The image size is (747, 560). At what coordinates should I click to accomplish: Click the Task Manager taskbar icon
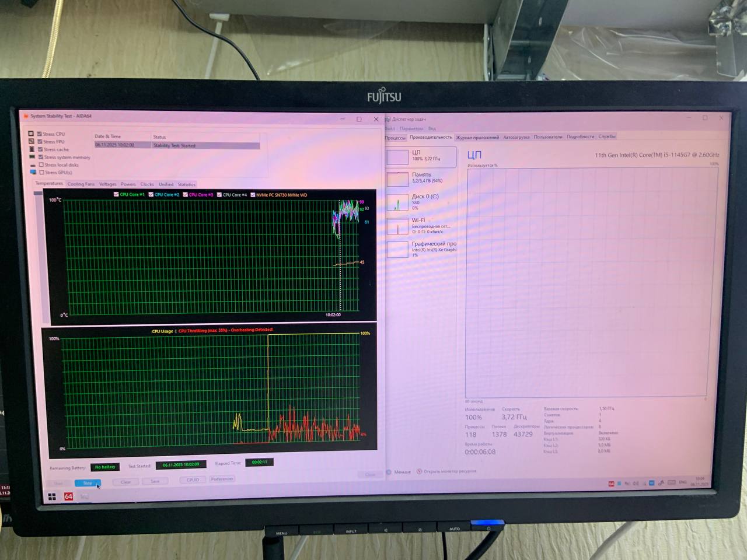(x=85, y=496)
